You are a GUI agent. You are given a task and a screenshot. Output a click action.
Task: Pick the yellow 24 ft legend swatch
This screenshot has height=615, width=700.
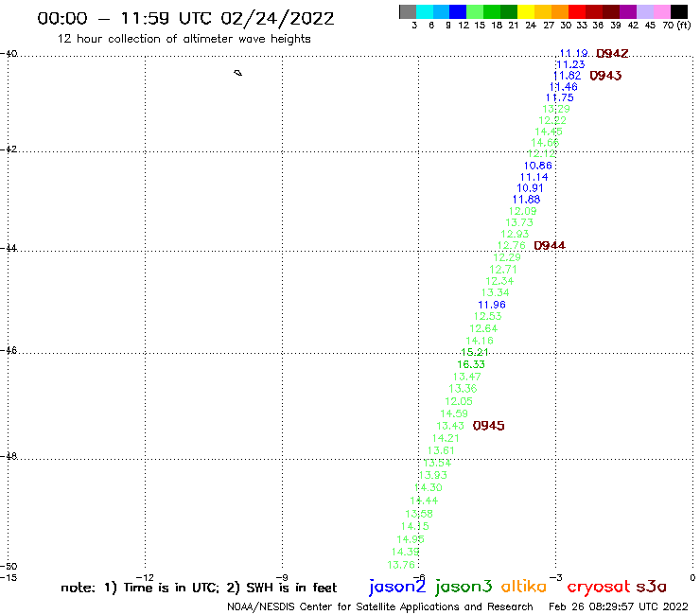526,11
